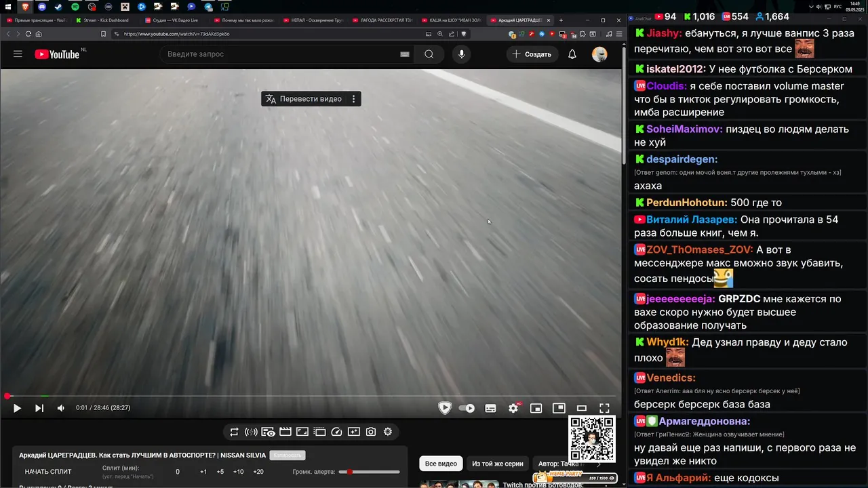Click the search magnifier button on YouTube
This screenshot has height=488, width=868.
click(429, 54)
